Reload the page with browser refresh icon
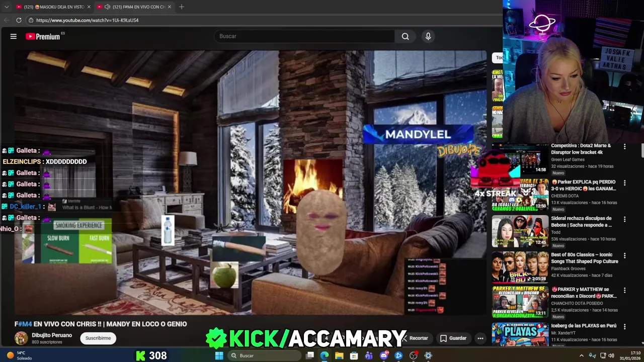 (19, 20)
